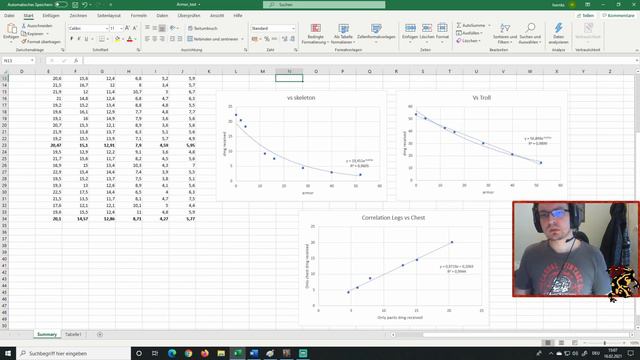Screen dimensions: 640x360
Task: Toggle middle vertical alignment
Action: (x=155, y=28)
